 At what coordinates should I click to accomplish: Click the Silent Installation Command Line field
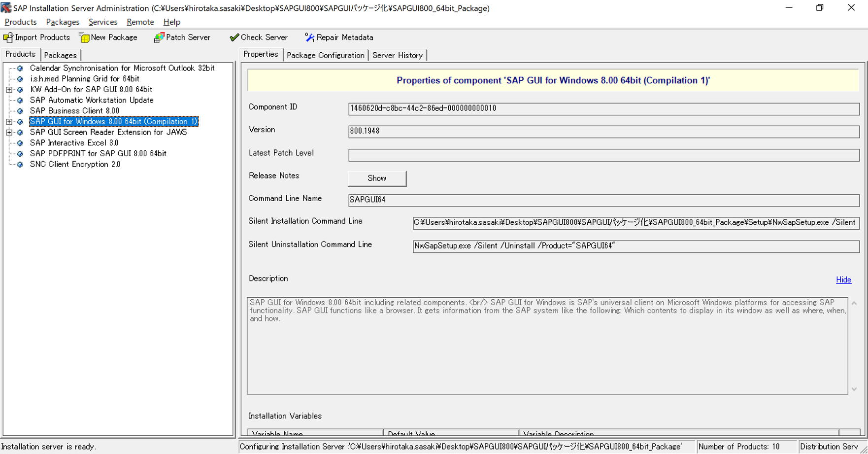(x=636, y=223)
